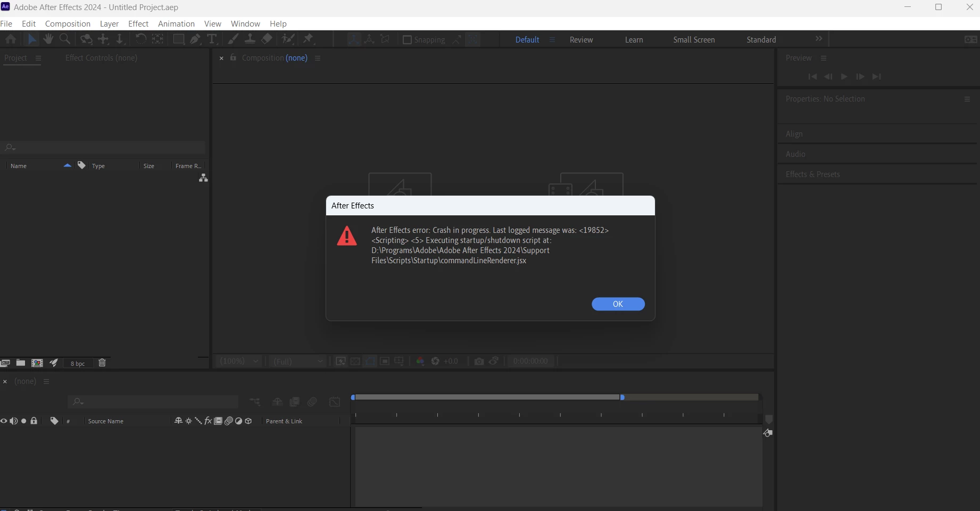Select the Hand tool
Viewport: 980px width, 511px height.
[48, 39]
